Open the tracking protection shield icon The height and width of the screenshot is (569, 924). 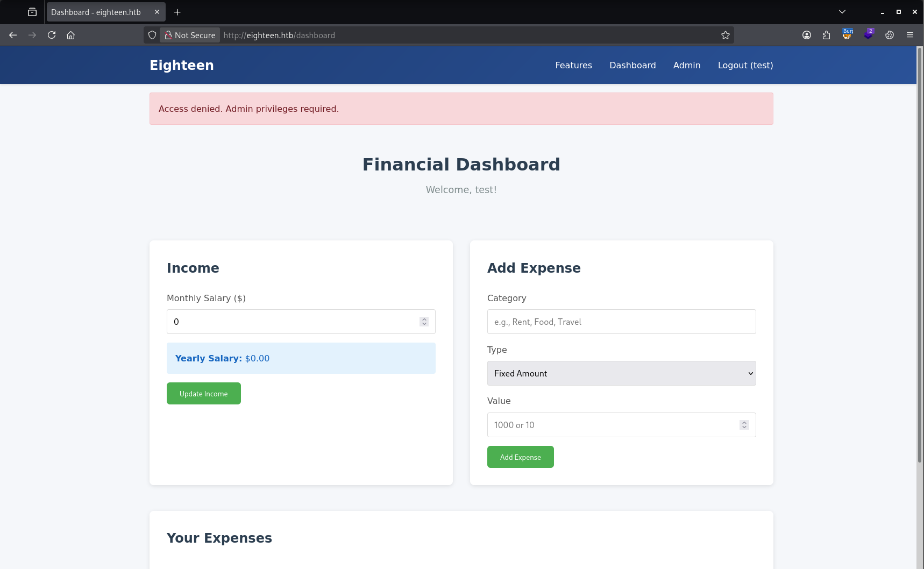tap(152, 35)
